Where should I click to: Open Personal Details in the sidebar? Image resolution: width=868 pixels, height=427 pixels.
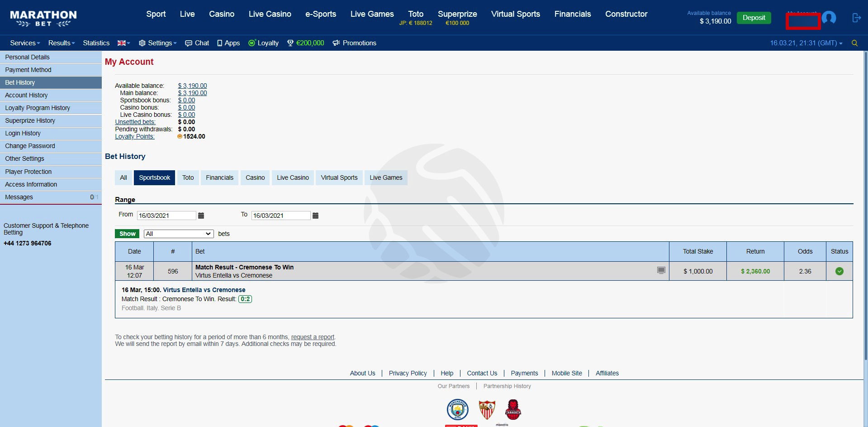pos(51,57)
